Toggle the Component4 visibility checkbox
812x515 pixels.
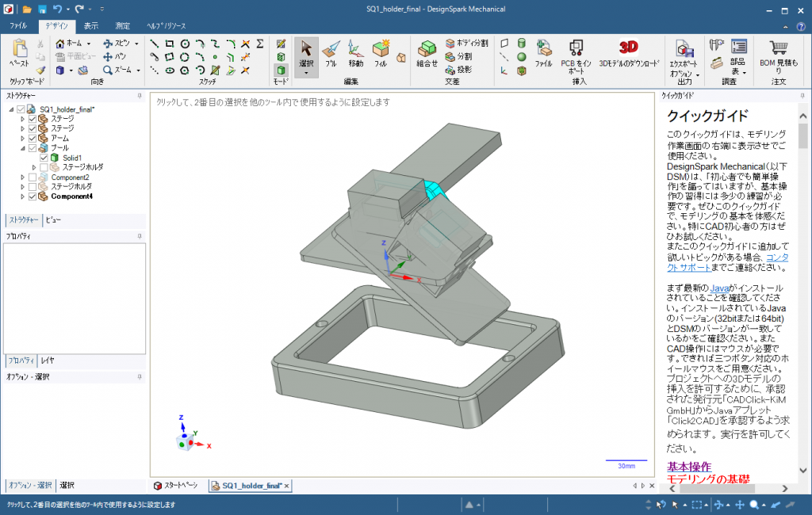pyautogui.click(x=33, y=196)
